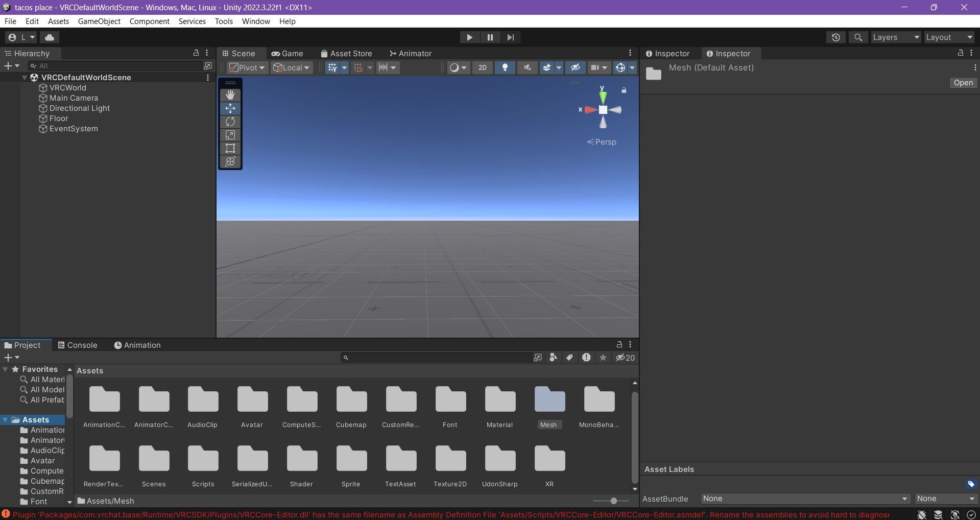Click the Project search input field
The image size is (980, 520).
(437, 358)
